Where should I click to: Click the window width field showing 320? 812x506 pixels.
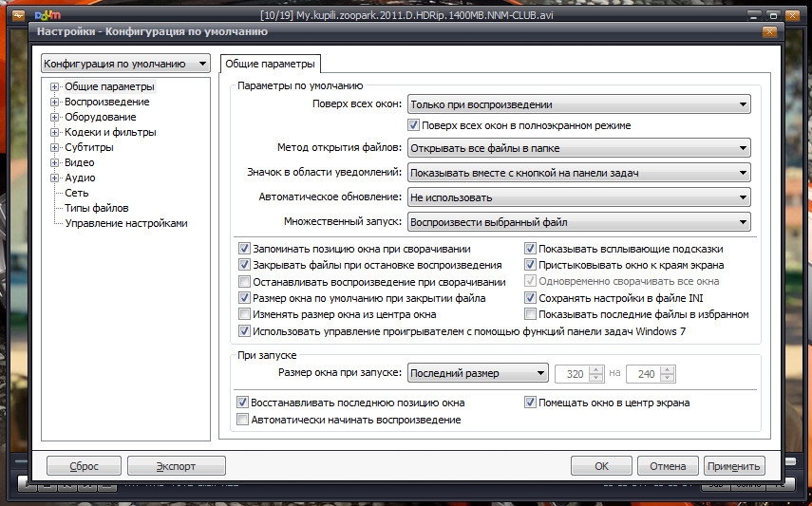[x=572, y=373]
